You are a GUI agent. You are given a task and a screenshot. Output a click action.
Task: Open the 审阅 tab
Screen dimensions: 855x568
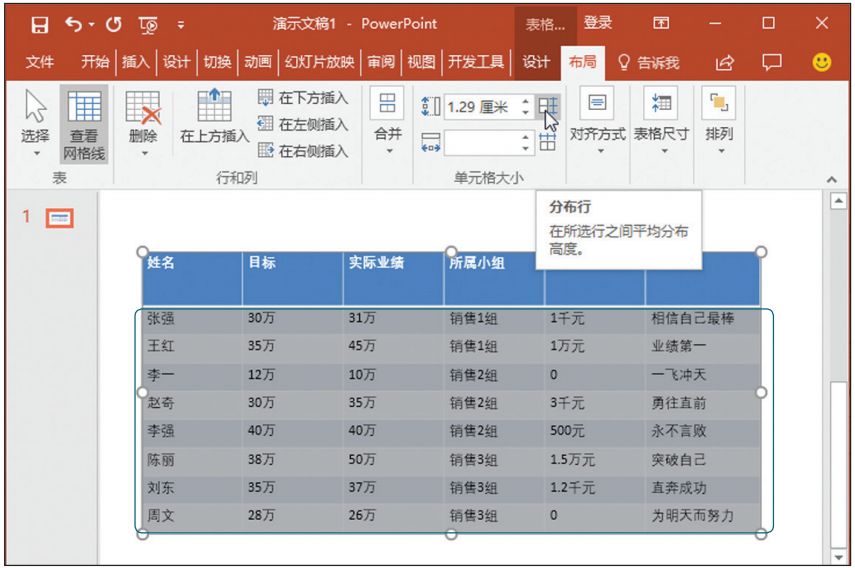pos(381,62)
